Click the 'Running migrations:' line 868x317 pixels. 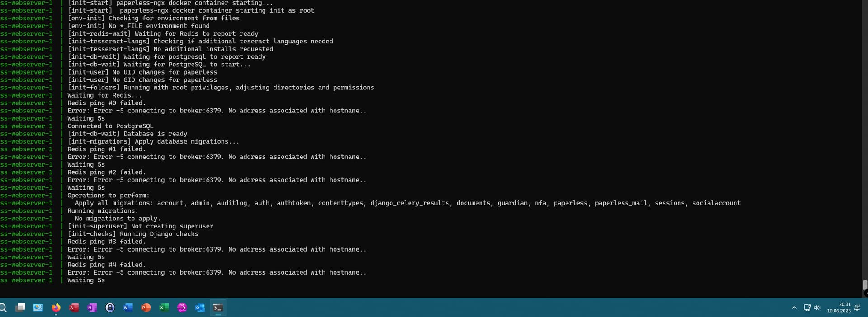pos(103,211)
